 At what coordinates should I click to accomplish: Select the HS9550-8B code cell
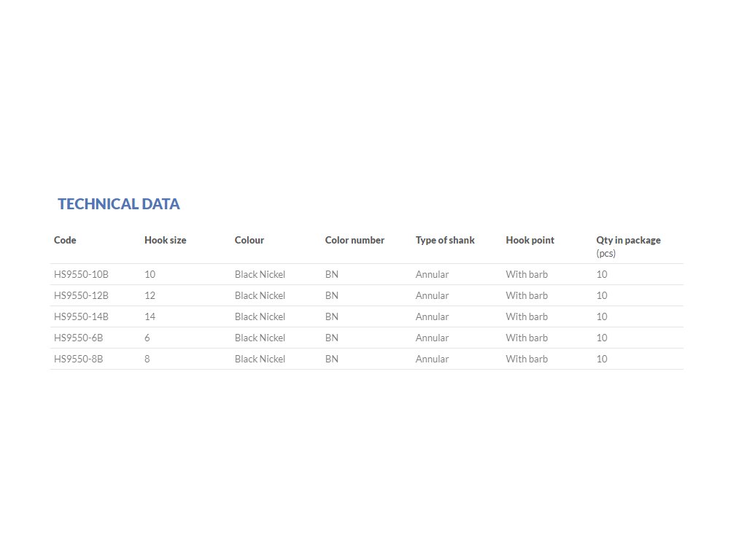coord(79,359)
